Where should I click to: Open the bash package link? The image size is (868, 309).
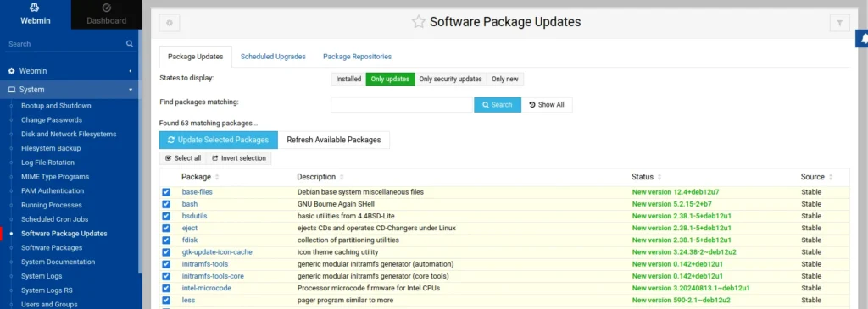click(190, 204)
